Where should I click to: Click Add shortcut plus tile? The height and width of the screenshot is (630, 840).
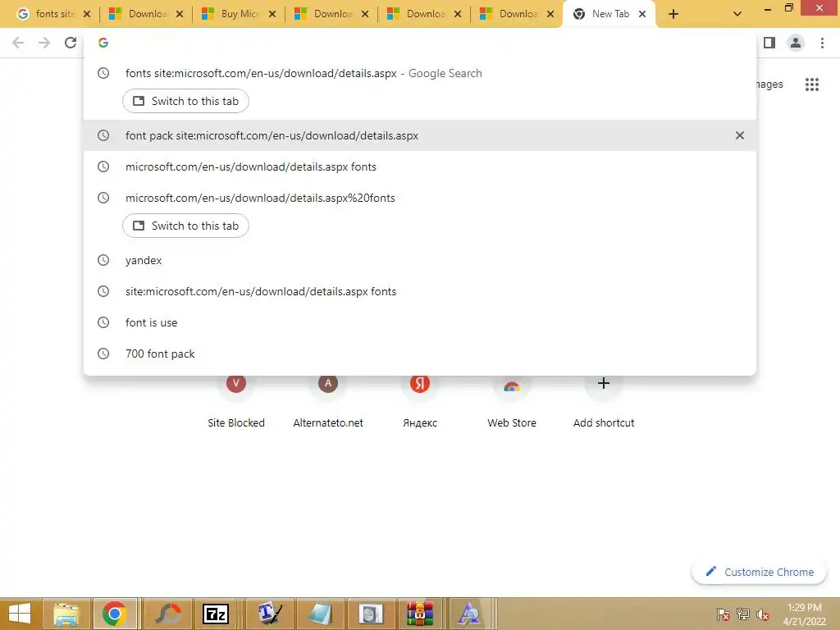point(604,402)
